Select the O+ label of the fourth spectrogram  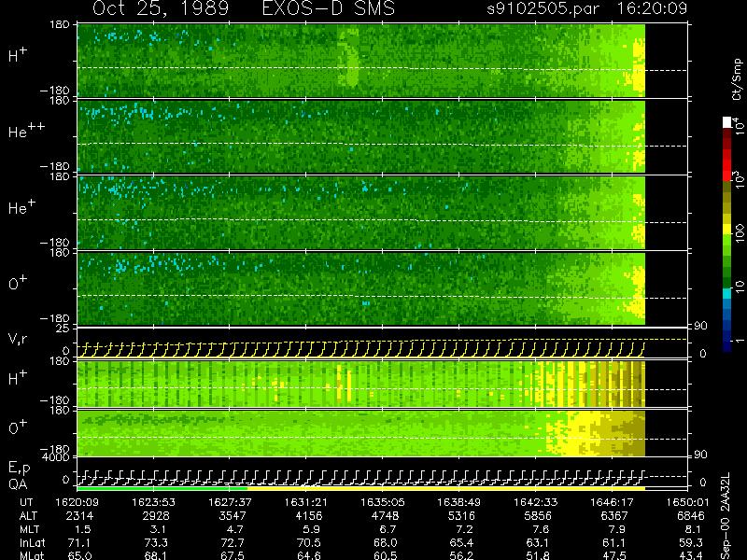pos(18,284)
